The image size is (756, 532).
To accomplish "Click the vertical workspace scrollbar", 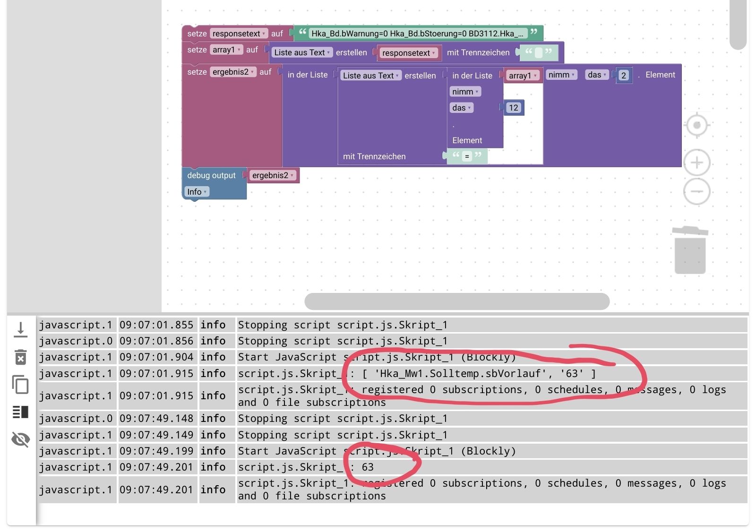I will tap(738, 24).
